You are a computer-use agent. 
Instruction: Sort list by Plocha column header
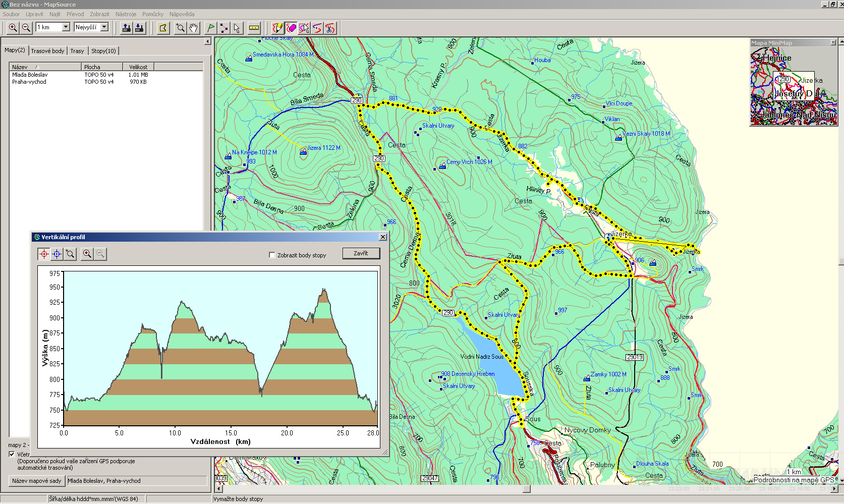click(102, 67)
